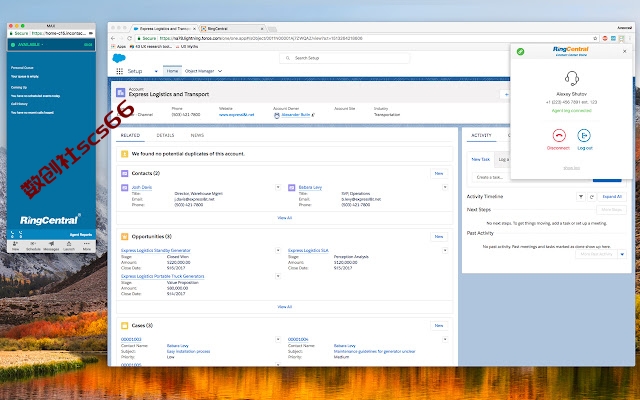640x400 pixels.
Task: Click the headset icon in RingCentral popup
Action: point(572,78)
